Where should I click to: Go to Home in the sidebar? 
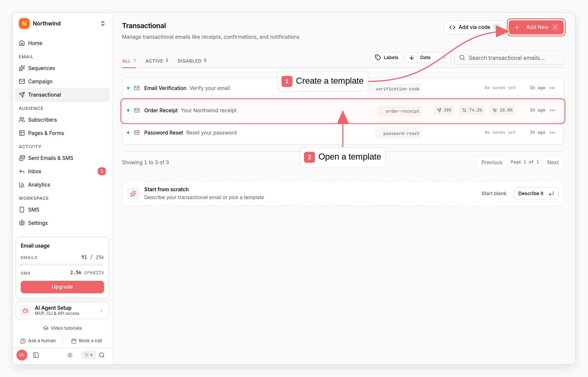(62, 43)
